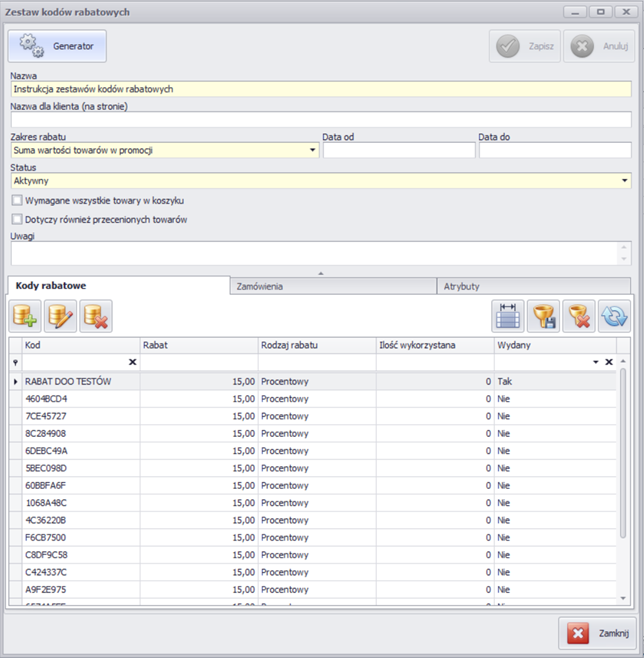Clear the Kod filter with X
644x658 pixels.
[132, 362]
